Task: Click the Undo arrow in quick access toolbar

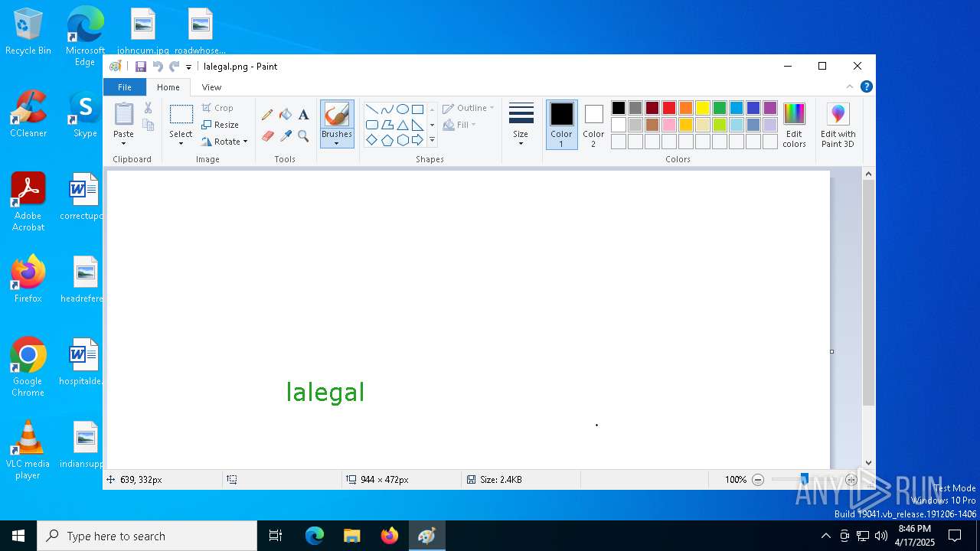Action: point(158,67)
